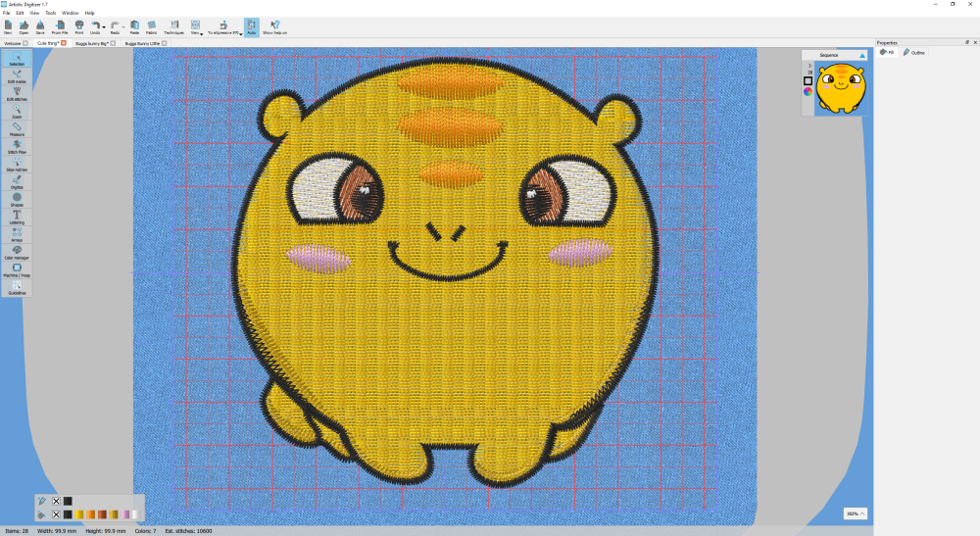The width and height of the screenshot is (980, 536).
Task: Save the design with the Save icon
Action: click(40, 27)
